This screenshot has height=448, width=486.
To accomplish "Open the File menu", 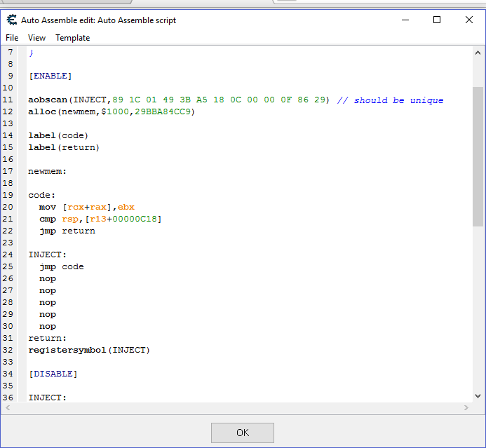I will click(x=12, y=38).
